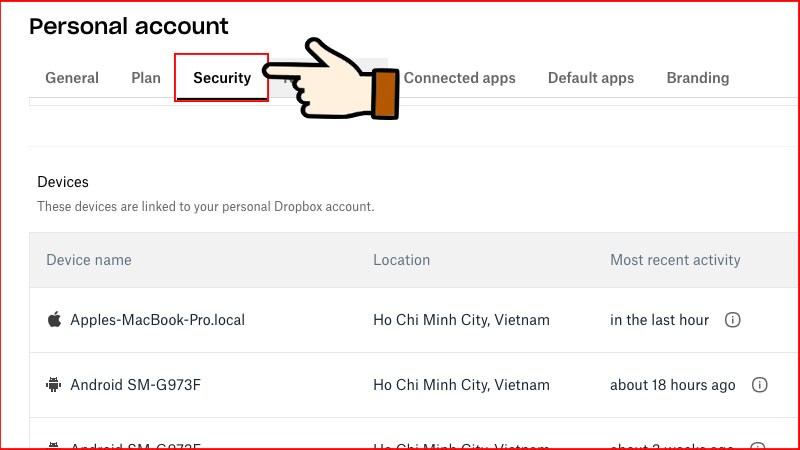
Task: Open info icon next to about 18 hours ago
Action: point(759,385)
